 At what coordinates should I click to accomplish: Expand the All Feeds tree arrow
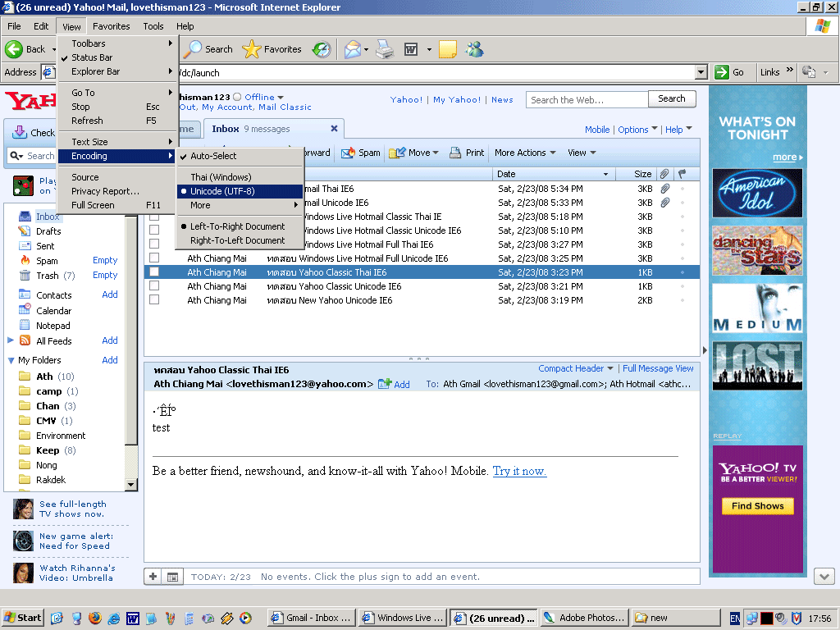coord(11,340)
